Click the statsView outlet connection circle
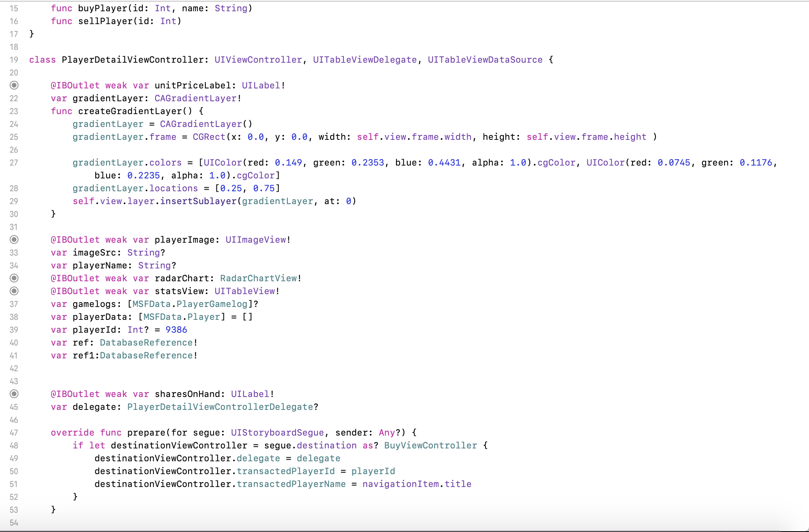 [14, 291]
